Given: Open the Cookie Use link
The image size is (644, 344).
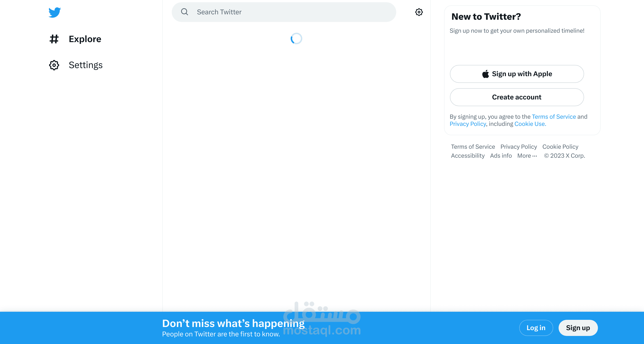Looking at the screenshot, I should [x=530, y=124].
